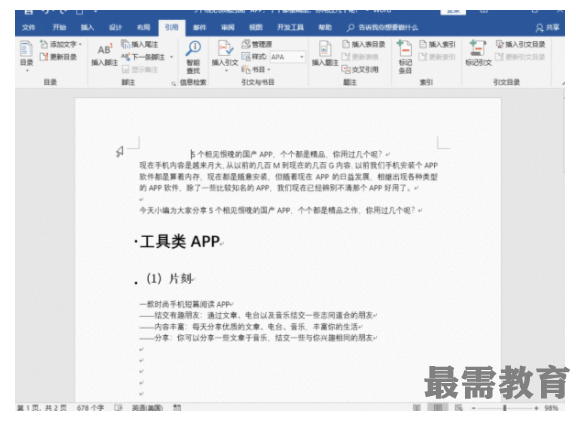Click the 下一条脚注 button
This screenshot has height=422, width=576.
(143, 57)
